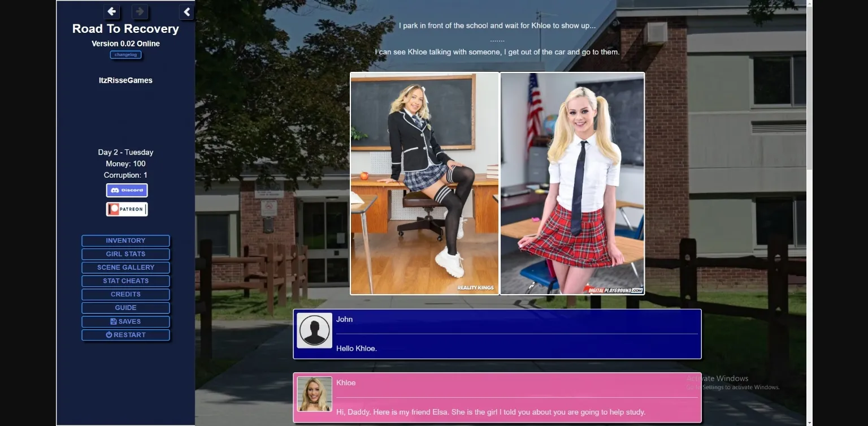This screenshot has width=868, height=426.
Task: Open the Discord server button
Action: (x=127, y=190)
